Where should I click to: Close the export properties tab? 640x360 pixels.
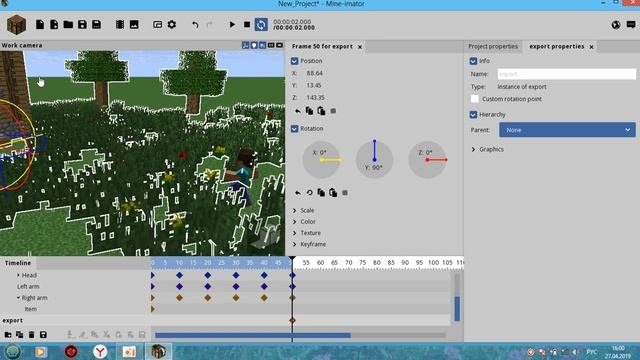point(591,47)
